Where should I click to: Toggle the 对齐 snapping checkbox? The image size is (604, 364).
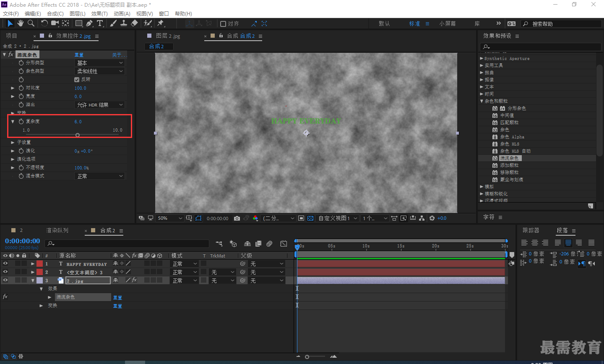coord(223,24)
